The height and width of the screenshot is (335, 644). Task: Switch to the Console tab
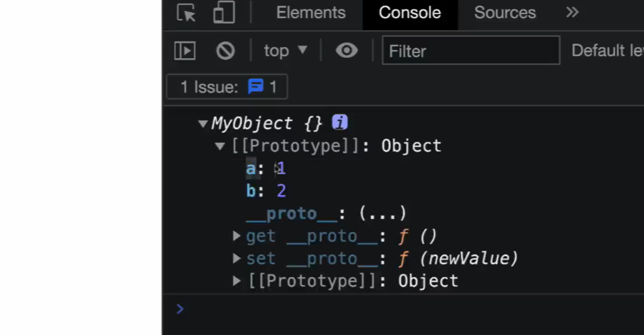410,13
